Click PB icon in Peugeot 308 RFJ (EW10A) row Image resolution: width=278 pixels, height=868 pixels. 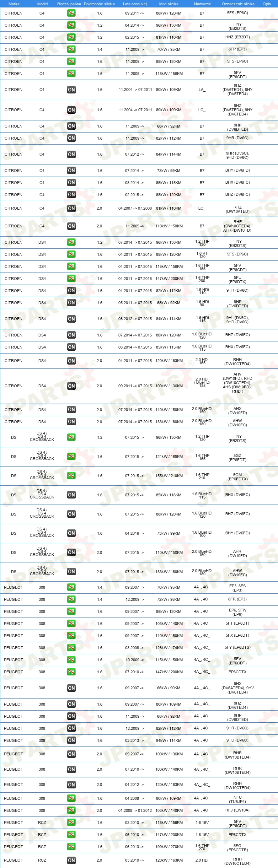(x=71, y=810)
